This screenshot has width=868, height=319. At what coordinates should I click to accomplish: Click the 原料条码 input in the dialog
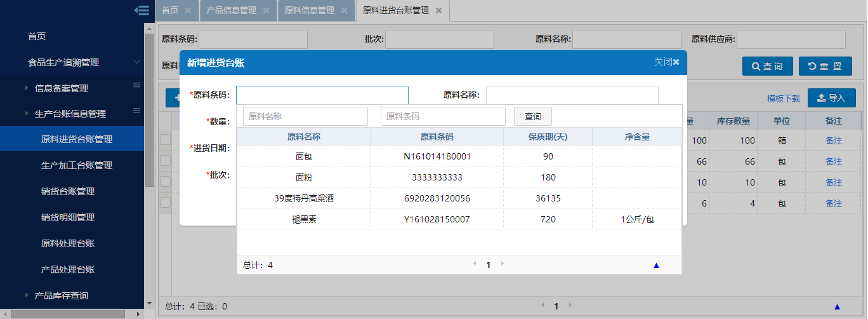(x=322, y=95)
